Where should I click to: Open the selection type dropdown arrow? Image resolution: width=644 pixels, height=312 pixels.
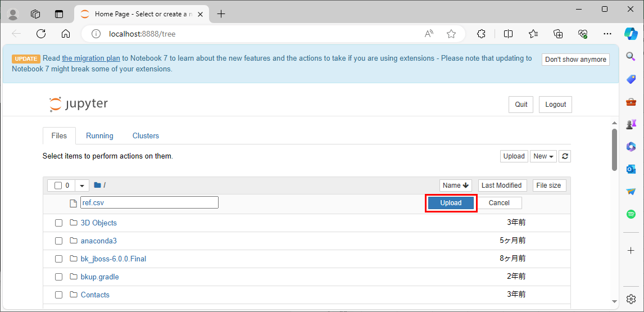tap(82, 186)
